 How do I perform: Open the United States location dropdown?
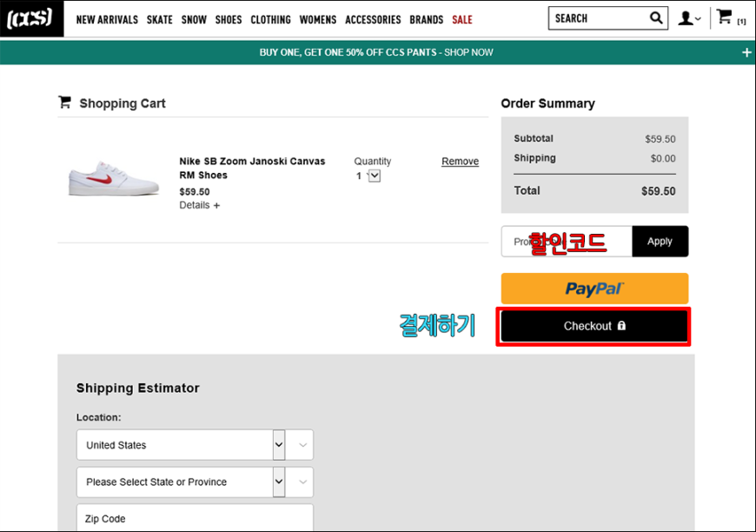(195, 445)
